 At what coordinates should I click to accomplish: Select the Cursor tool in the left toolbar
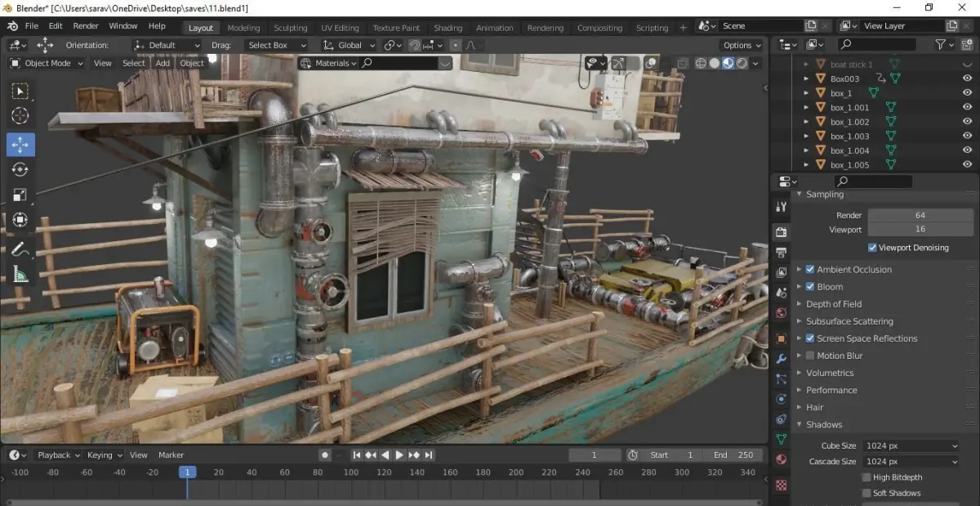20,117
